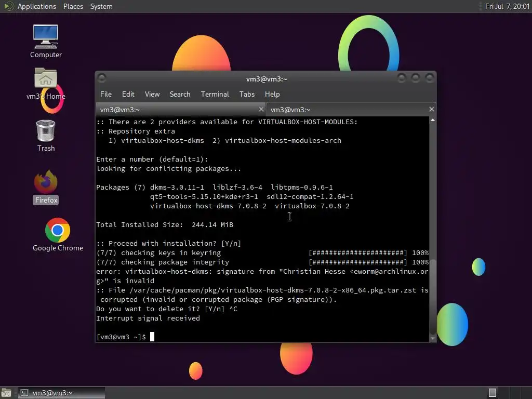The width and height of the screenshot is (532, 399).
Task: Click the 'checking keys in keyring' progress bar
Action: point(358,253)
